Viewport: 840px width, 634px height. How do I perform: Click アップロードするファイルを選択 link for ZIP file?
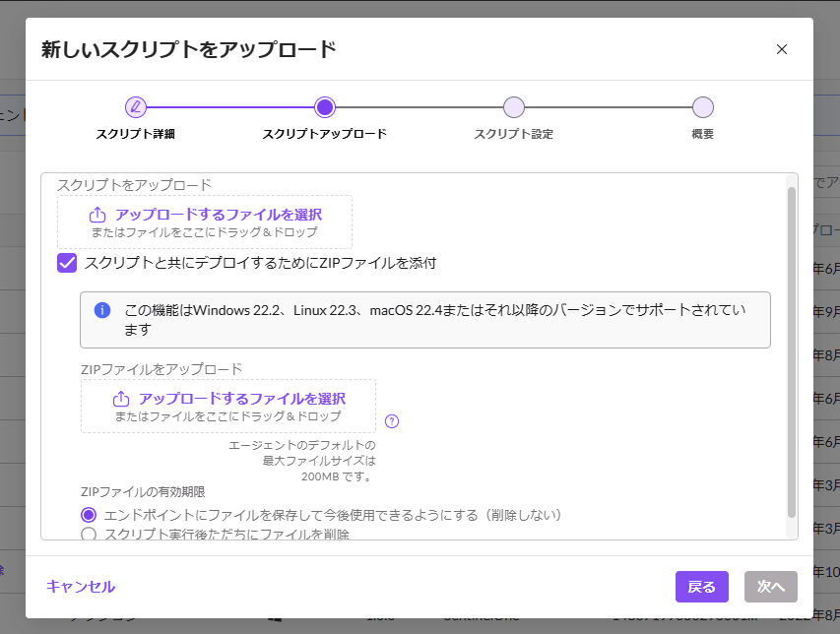click(241, 399)
